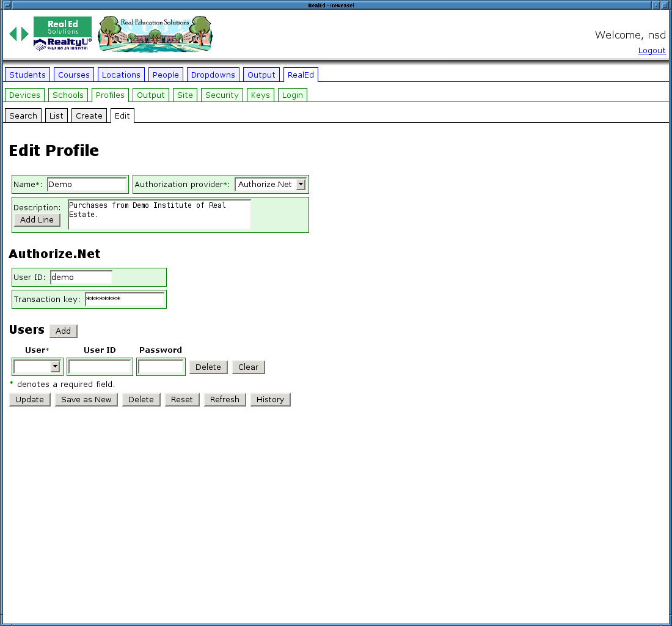The height and width of the screenshot is (626, 672).
Task: Click the Add Line button
Action: click(37, 219)
